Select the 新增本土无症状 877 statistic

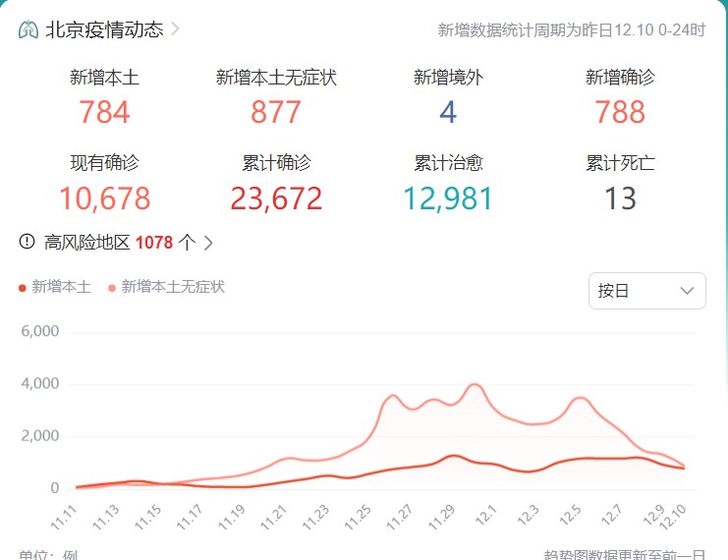coord(276,112)
